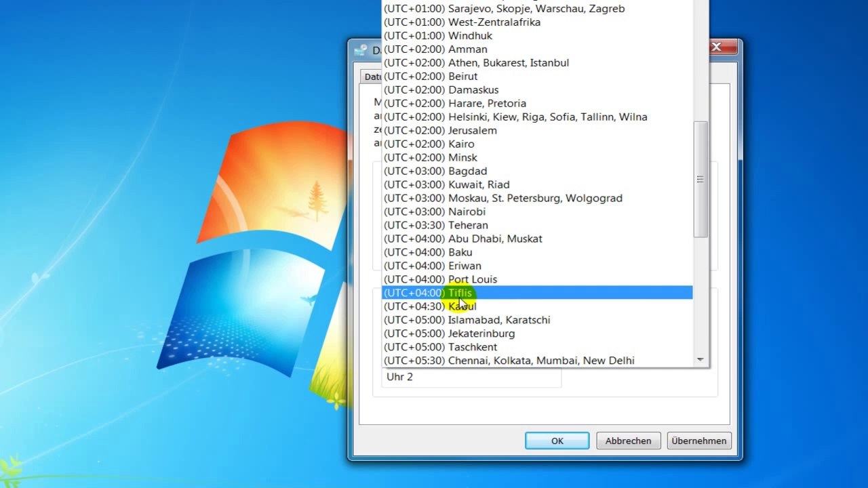Image resolution: width=868 pixels, height=488 pixels.
Task: Click the list scrollbar down arrow
Action: pos(701,360)
